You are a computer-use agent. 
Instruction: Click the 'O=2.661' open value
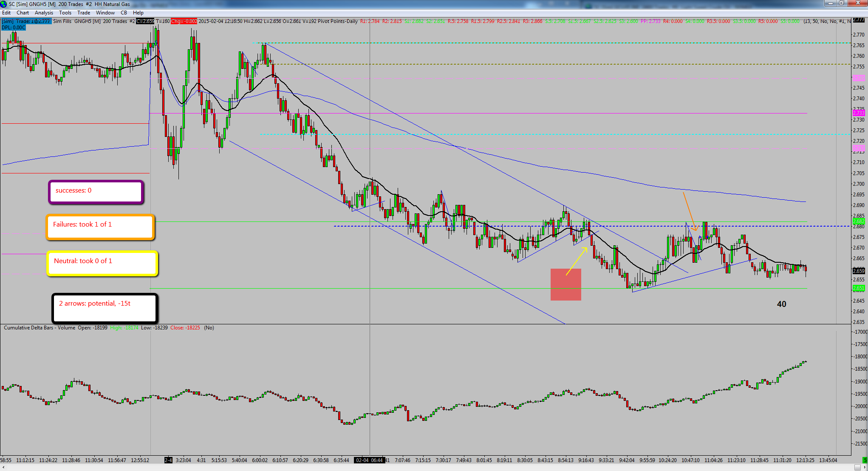pos(291,21)
